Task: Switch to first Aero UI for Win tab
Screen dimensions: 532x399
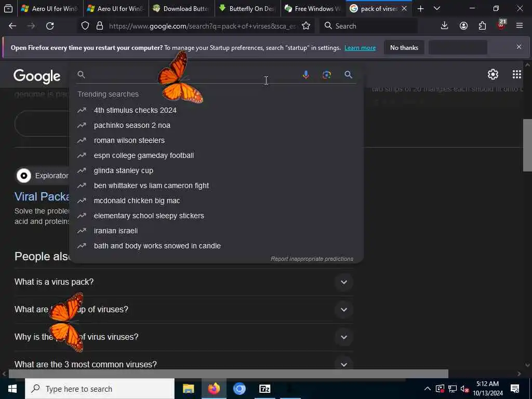Action: coord(50,8)
